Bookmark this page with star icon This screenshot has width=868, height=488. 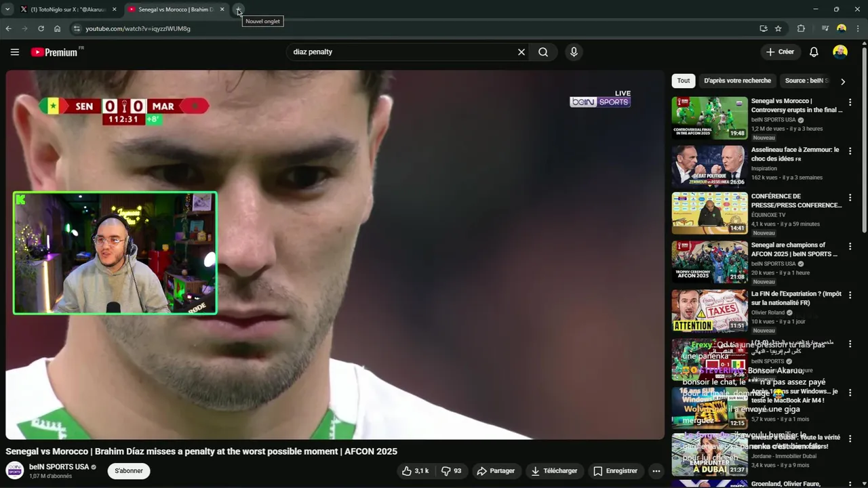[778, 28]
